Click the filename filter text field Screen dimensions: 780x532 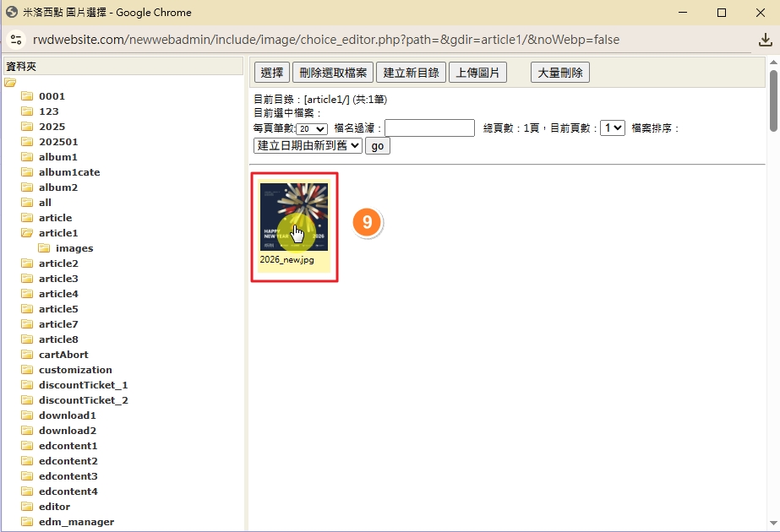[x=429, y=128]
